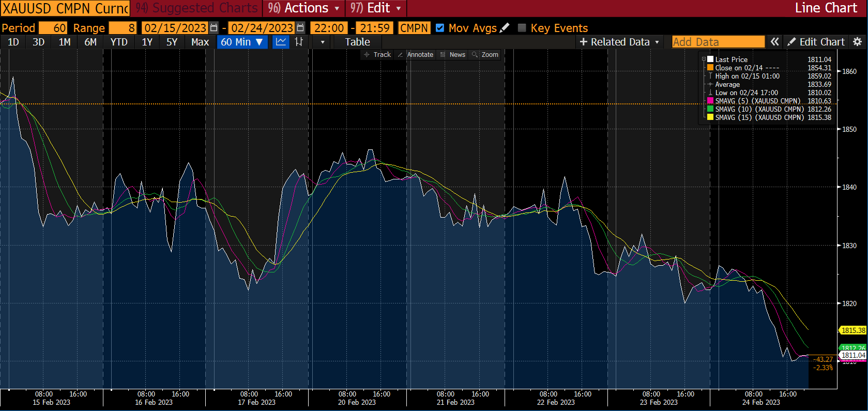Enable the Key Events checkbox
The image size is (868, 411).
coord(522,28)
